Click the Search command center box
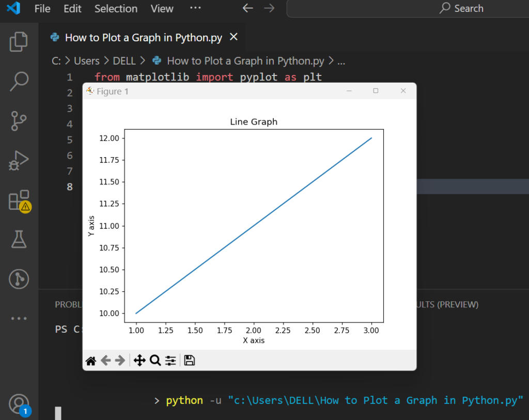The image size is (529, 420). point(408,8)
